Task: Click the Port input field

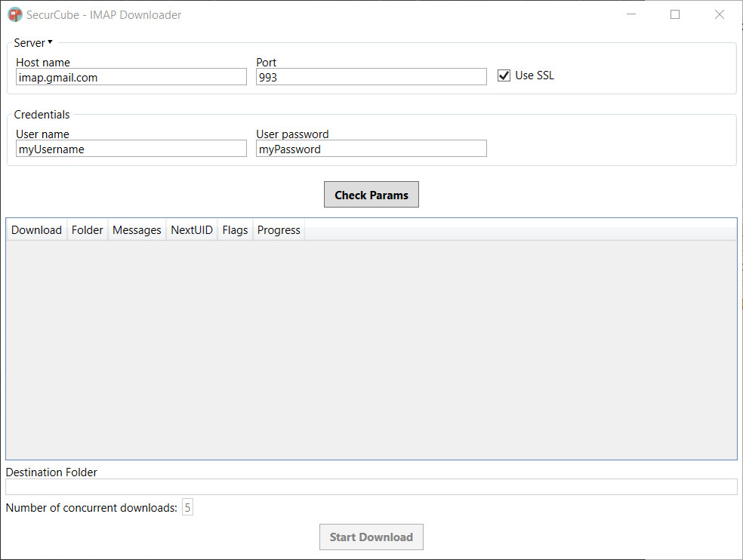Action: (x=371, y=77)
